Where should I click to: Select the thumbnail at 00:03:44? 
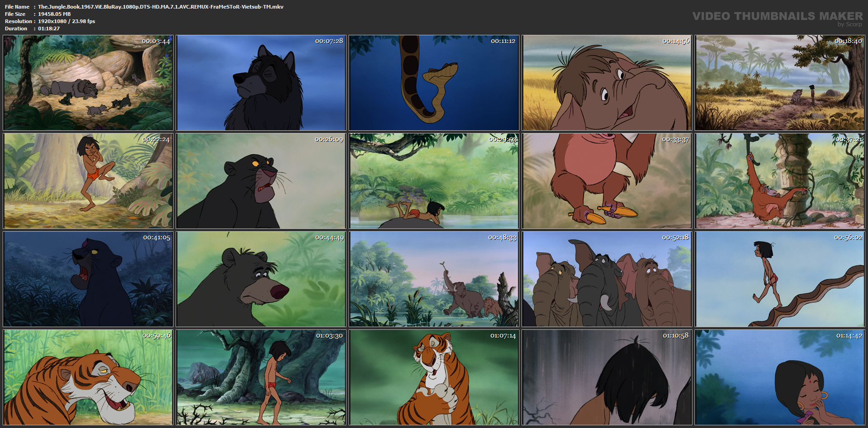tap(88, 83)
